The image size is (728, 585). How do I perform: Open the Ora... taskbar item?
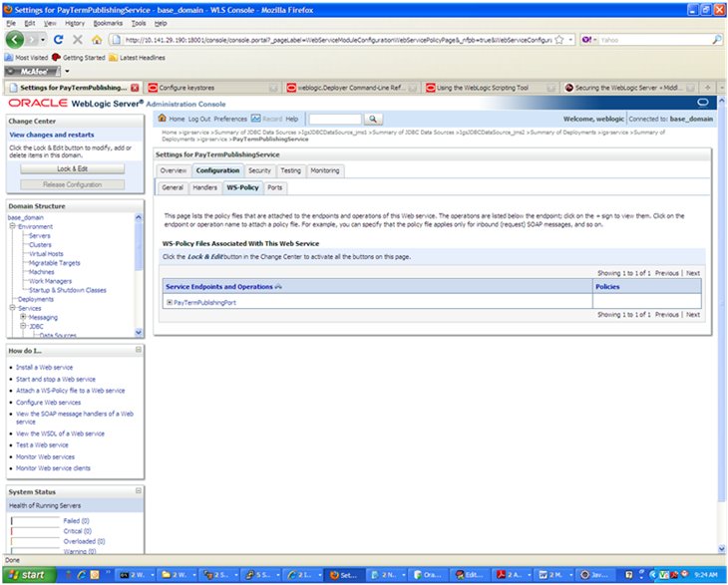click(x=428, y=575)
